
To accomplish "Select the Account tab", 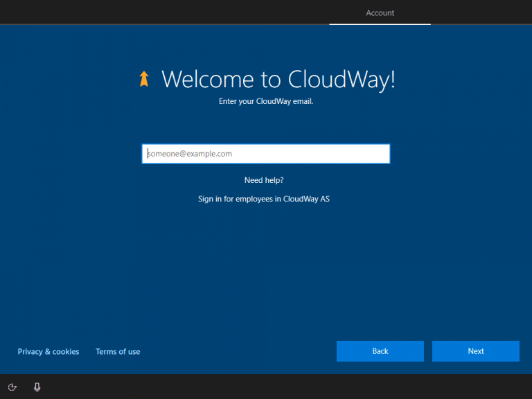I will pyautogui.click(x=380, y=13).
